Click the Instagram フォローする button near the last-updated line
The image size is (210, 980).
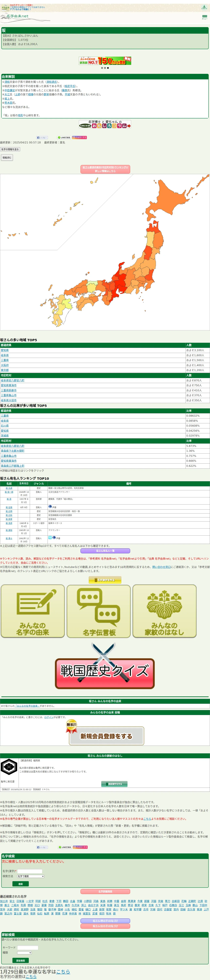click(x=80, y=138)
